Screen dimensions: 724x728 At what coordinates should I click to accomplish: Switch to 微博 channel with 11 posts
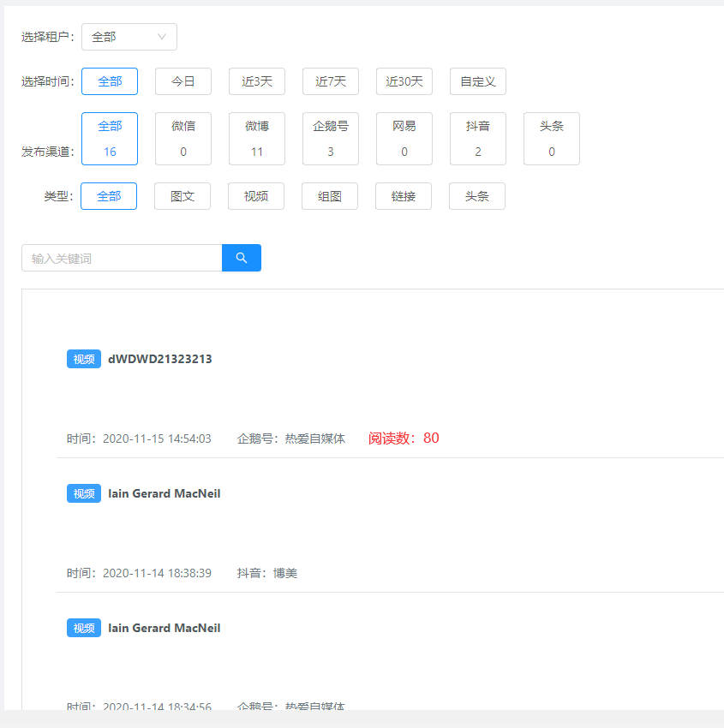(x=256, y=138)
